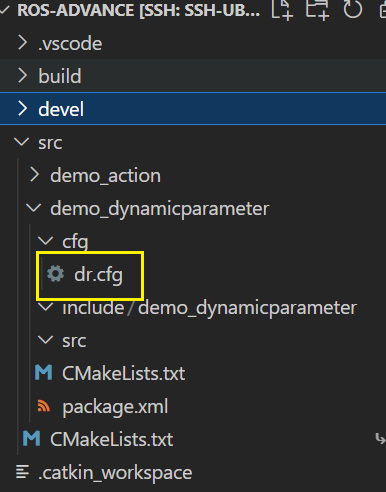Collapse the cfg folder

click(x=46, y=241)
